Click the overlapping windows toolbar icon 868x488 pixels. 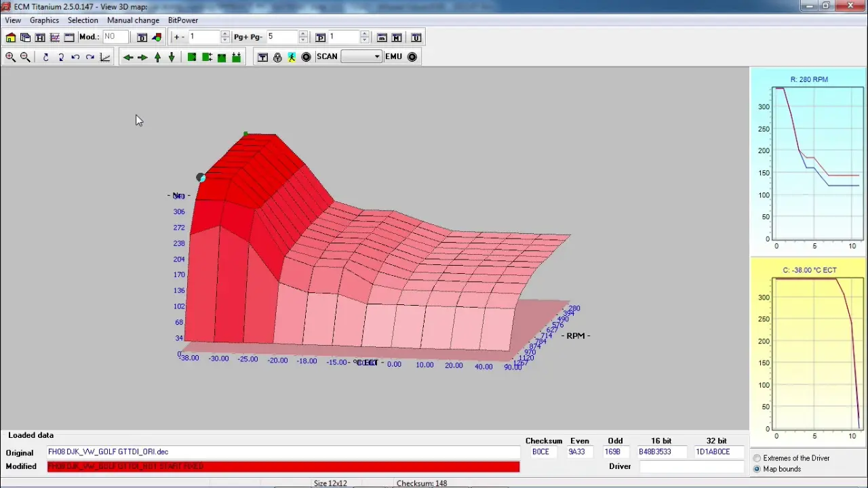click(x=25, y=38)
